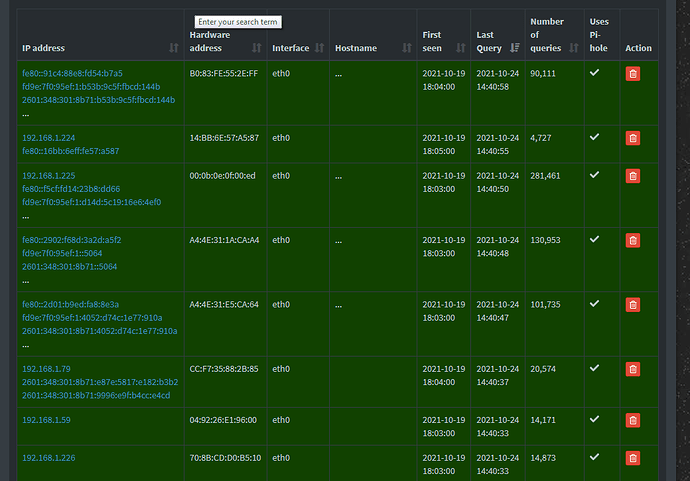Screen dimensions: 690x481
Task: Open the 192.168.1.224 IP address link
Action: (x=48, y=138)
